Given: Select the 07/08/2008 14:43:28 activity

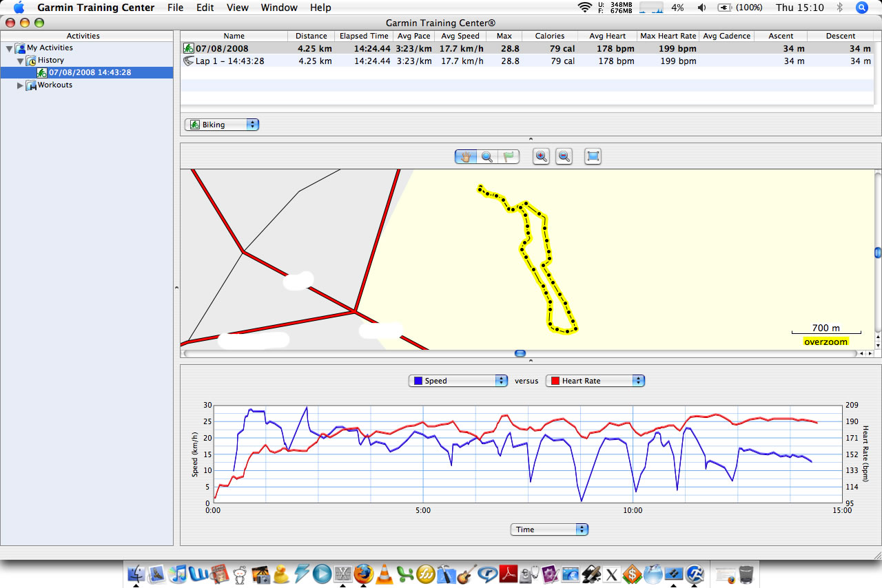Looking at the screenshot, I should (90, 72).
